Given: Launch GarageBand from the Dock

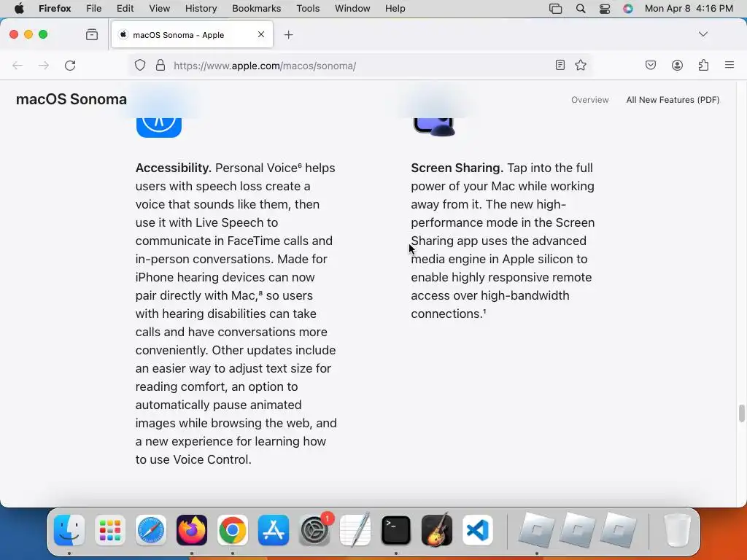Looking at the screenshot, I should pyautogui.click(x=437, y=530).
